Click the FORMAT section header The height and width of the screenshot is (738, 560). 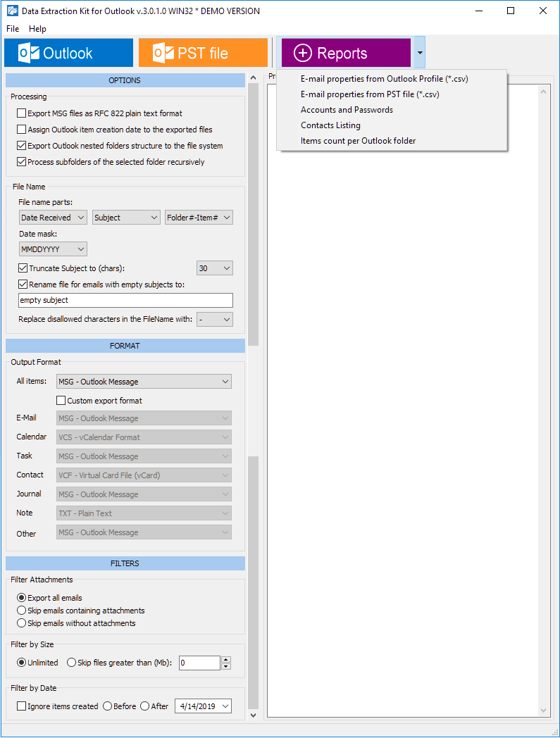click(125, 346)
